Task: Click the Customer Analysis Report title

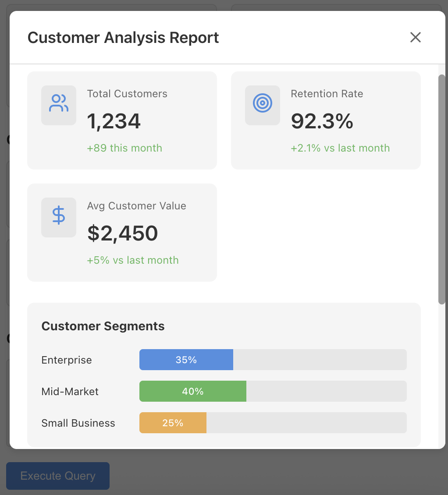Action: (123, 38)
